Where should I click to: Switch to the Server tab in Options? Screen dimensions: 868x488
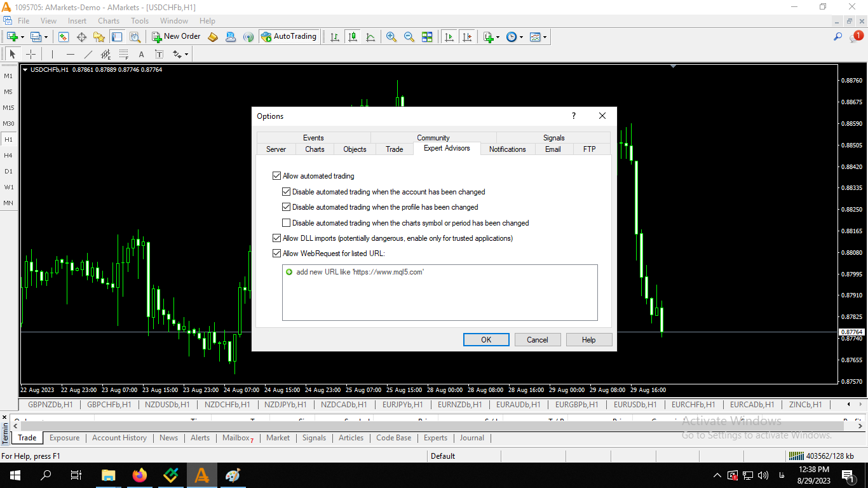[x=276, y=149]
